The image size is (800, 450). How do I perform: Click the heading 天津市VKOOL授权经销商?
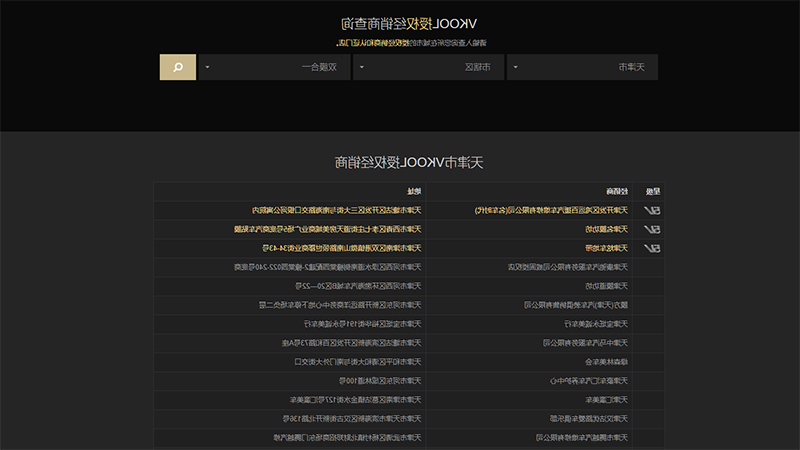pyautogui.click(x=409, y=162)
